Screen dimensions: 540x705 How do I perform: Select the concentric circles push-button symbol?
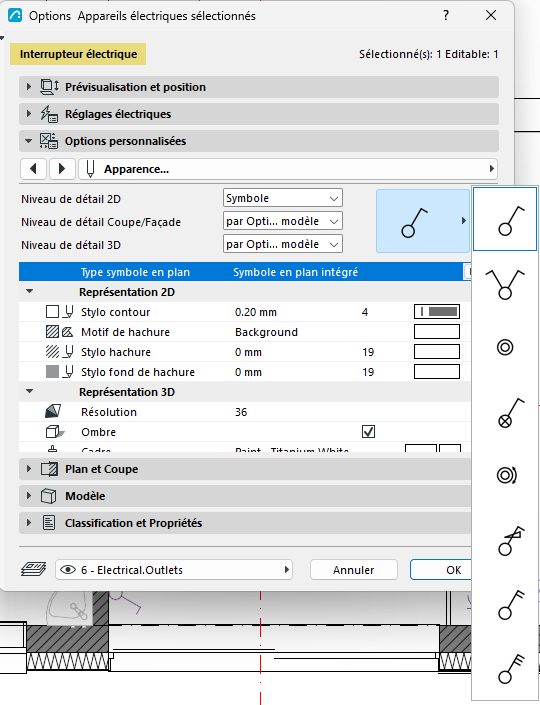click(x=505, y=347)
